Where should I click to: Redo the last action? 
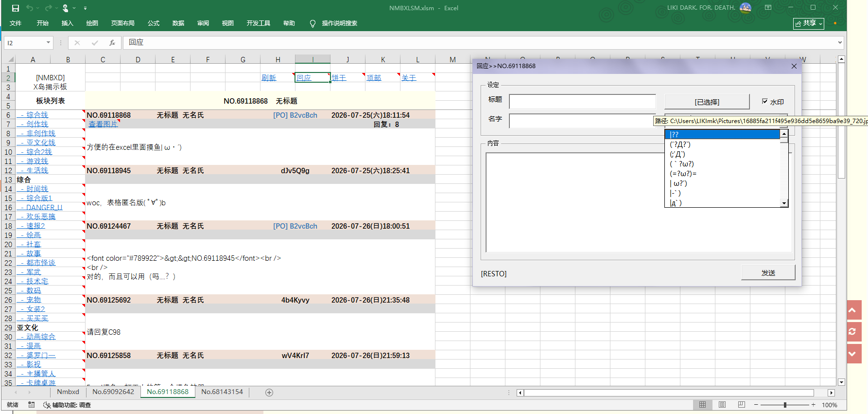point(48,8)
